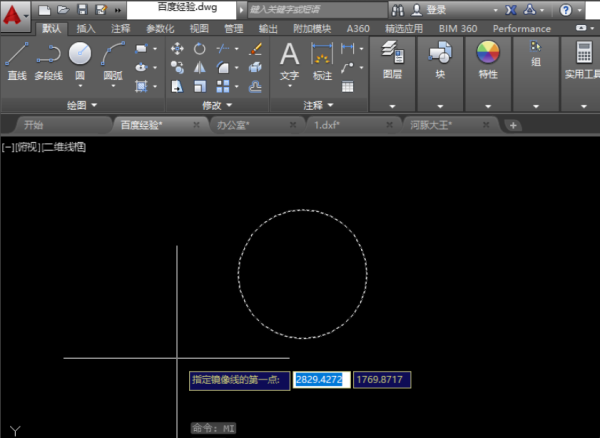Viewport: 600px width, 438px height.
Task: Expand the 绘图 panel
Action: (82, 105)
